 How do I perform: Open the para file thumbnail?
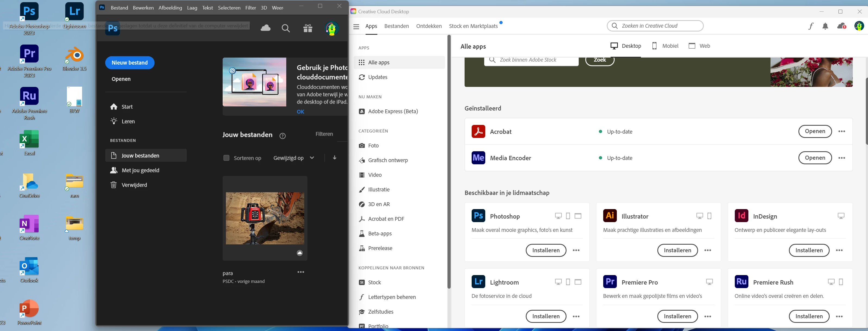coord(265,218)
